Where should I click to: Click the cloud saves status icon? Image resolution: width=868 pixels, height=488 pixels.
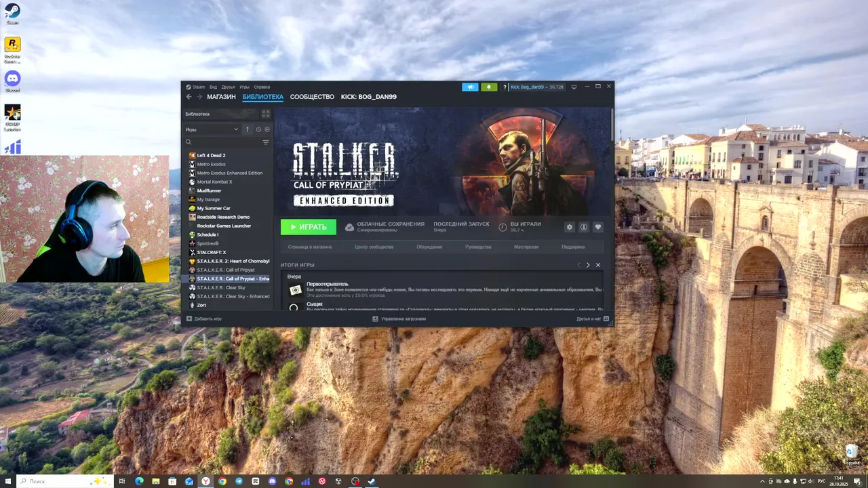pos(350,227)
